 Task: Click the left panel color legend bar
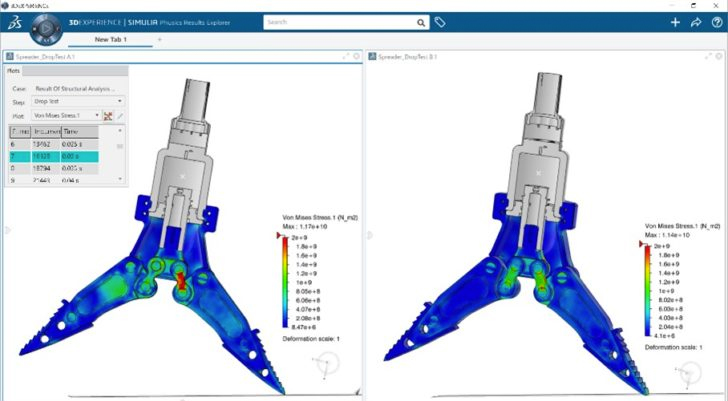click(x=285, y=283)
